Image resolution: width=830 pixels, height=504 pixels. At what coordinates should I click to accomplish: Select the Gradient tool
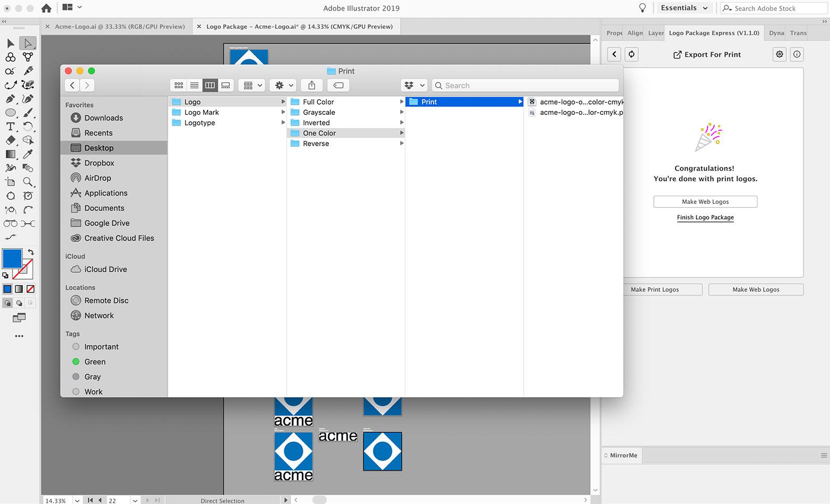click(11, 154)
